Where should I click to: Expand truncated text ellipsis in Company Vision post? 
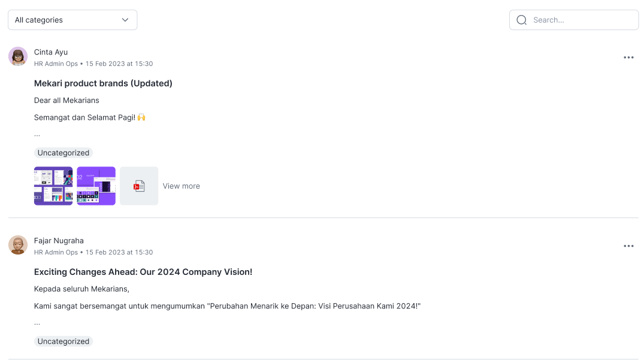[37, 323]
